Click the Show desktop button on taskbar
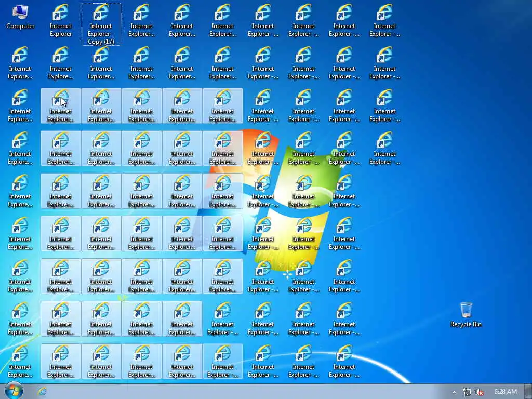 click(528, 392)
